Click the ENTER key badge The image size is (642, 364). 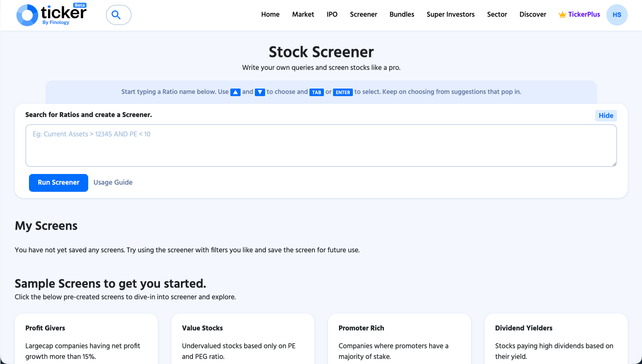[343, 92]
